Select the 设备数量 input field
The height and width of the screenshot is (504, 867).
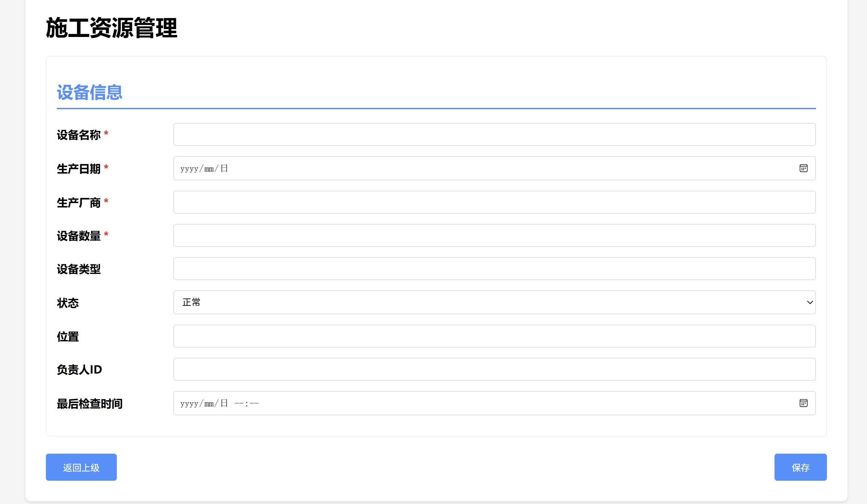click(x=494, y=236)
